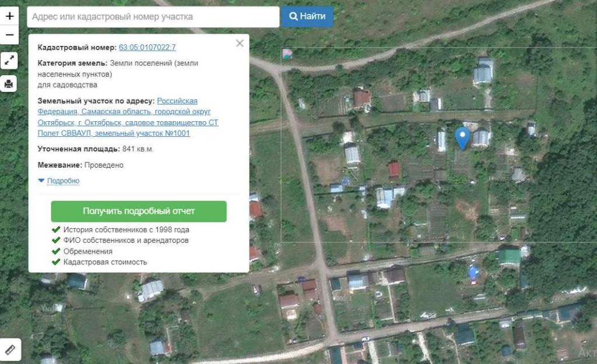This screenshot has width=597, height=364.
Task: Toggle fullscreen map with the arrows icon
Action: point(9,60)
